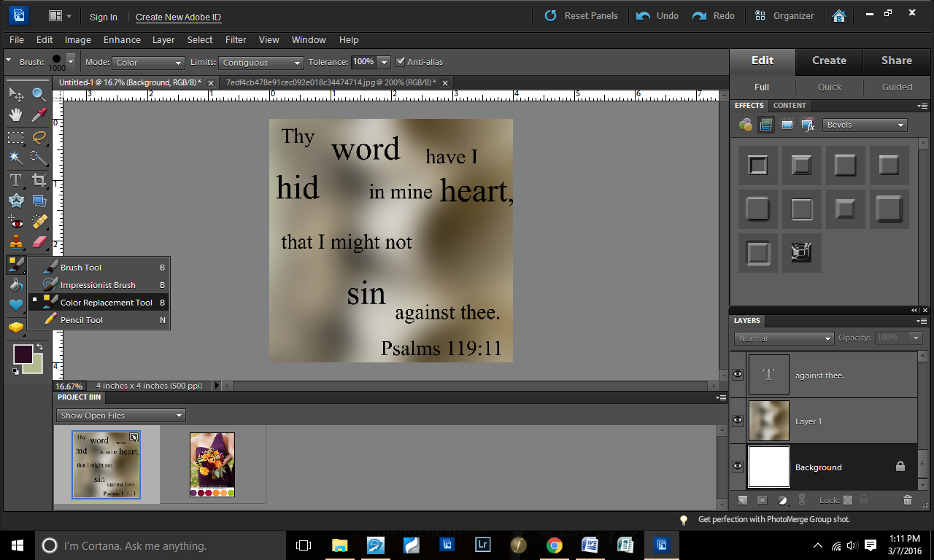This screenshot has height=560, width=934.
Task: Click the Reset Panels button
Action: click(x=582, y=15)
